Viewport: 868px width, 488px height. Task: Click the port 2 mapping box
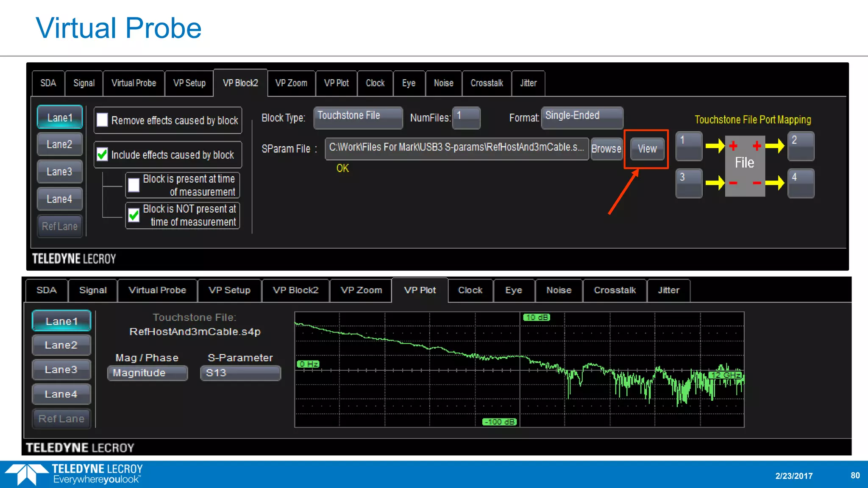point(801,146)
